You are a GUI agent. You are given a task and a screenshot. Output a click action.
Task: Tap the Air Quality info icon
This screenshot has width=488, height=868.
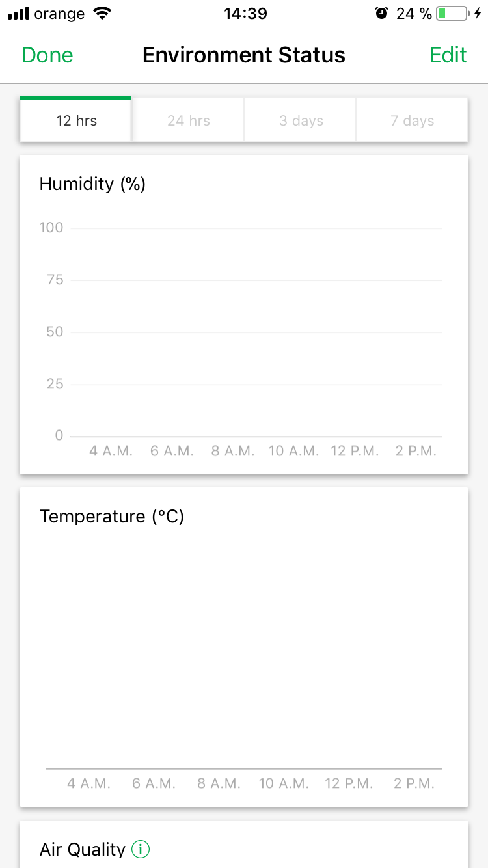point(141,849)
